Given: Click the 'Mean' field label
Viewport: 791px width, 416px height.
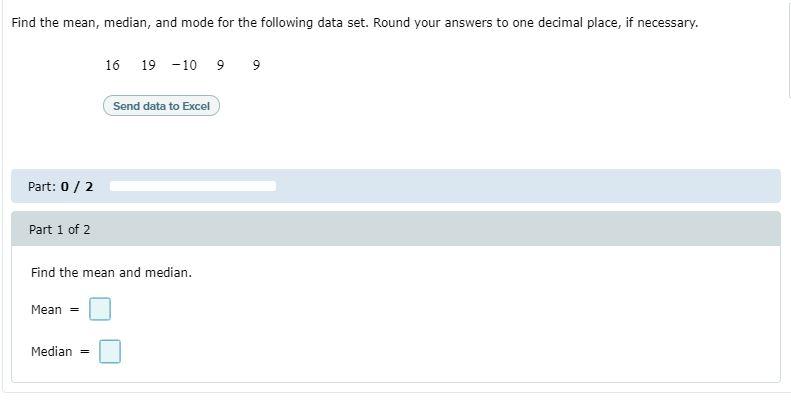Looking at the screenshot, I should coord(46,310).
